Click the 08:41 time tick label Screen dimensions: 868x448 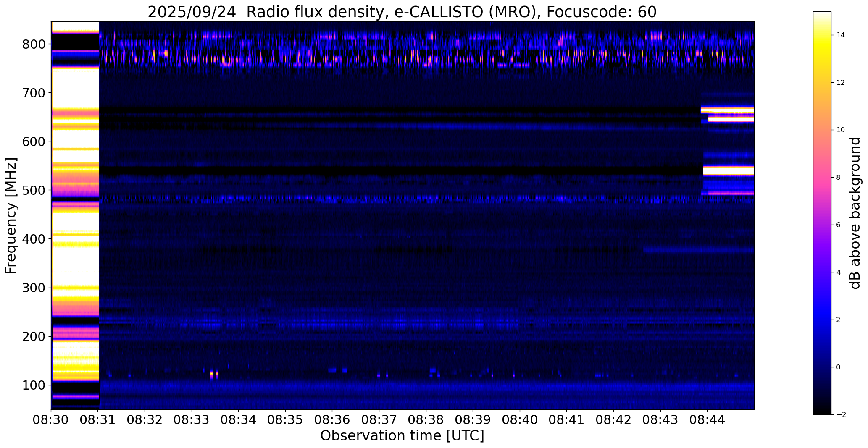(567, 420)
